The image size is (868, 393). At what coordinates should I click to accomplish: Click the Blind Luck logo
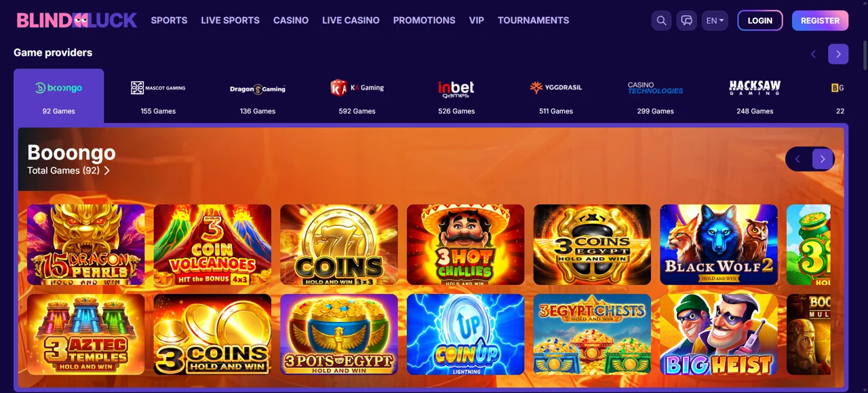click(x=77, y=20)
